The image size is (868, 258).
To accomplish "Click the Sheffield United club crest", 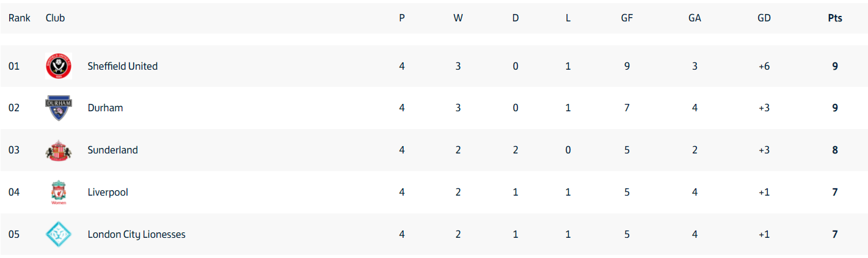I will coord(59,66).
